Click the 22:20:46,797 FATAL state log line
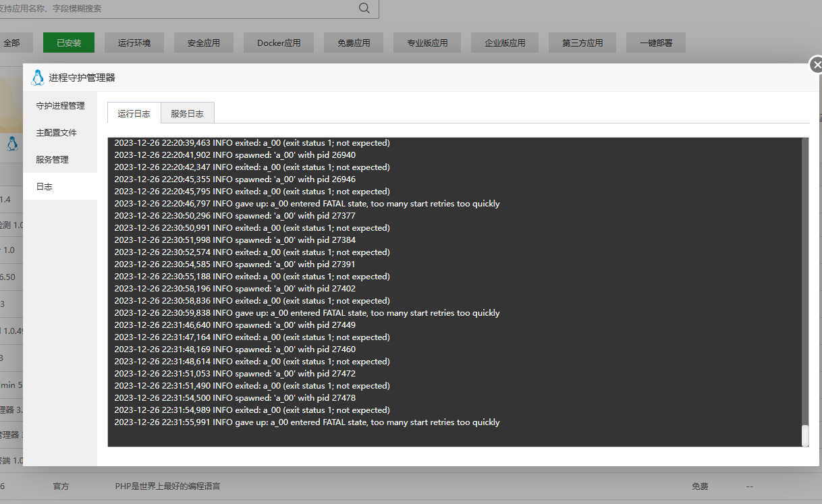 [x=307, y=204]
